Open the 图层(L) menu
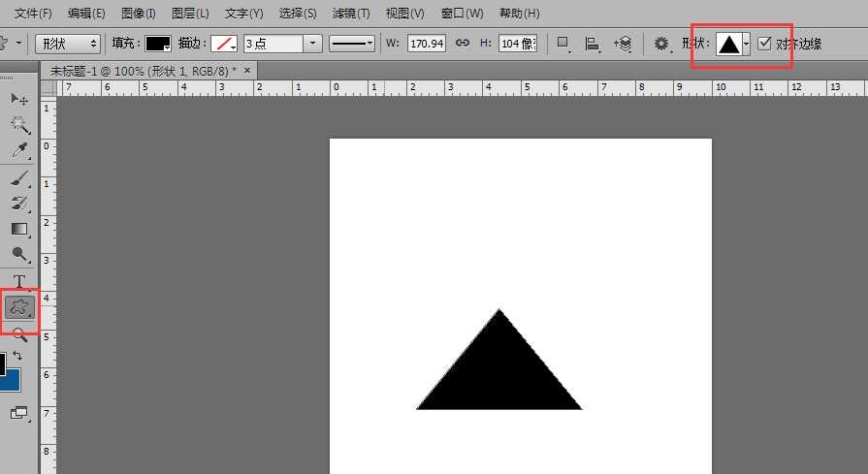This screenshot has width=868, height=474. (189, 14)
